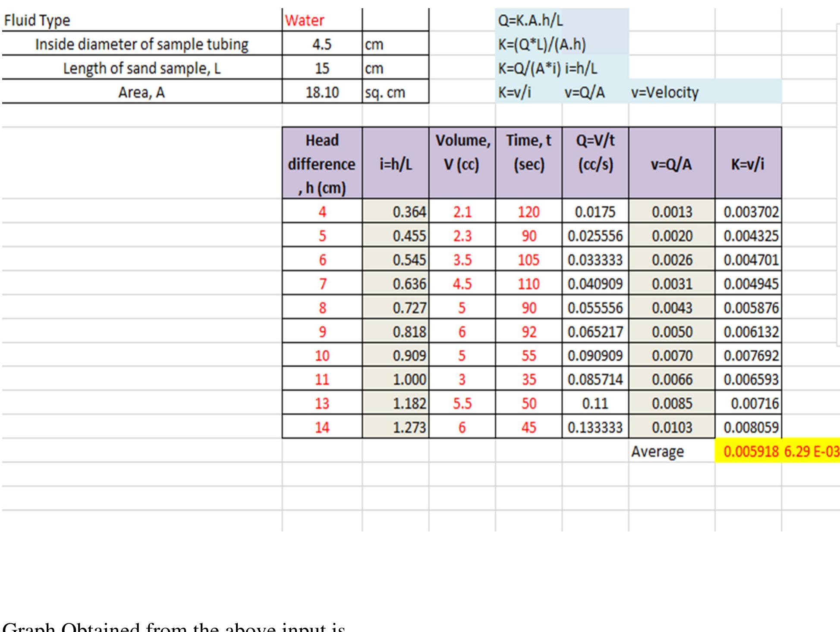
Task: Select the sand sample length value 15
Action: point(321,69)
